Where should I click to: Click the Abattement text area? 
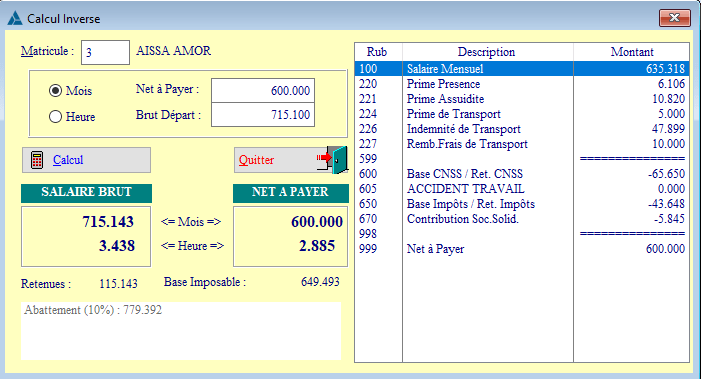click(181, 331)
